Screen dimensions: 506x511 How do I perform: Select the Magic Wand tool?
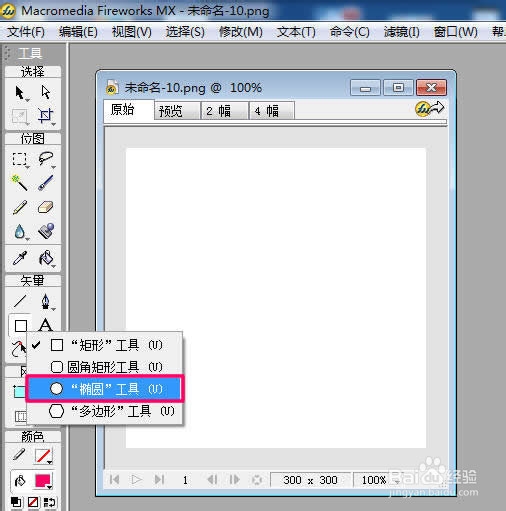(x=20, y=183)
